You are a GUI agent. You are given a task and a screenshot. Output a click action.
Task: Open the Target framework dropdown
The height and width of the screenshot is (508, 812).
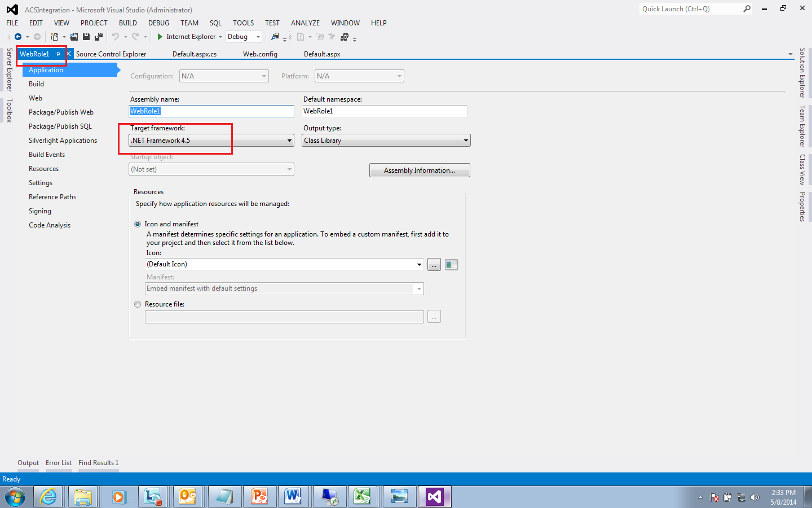(211, 141)
